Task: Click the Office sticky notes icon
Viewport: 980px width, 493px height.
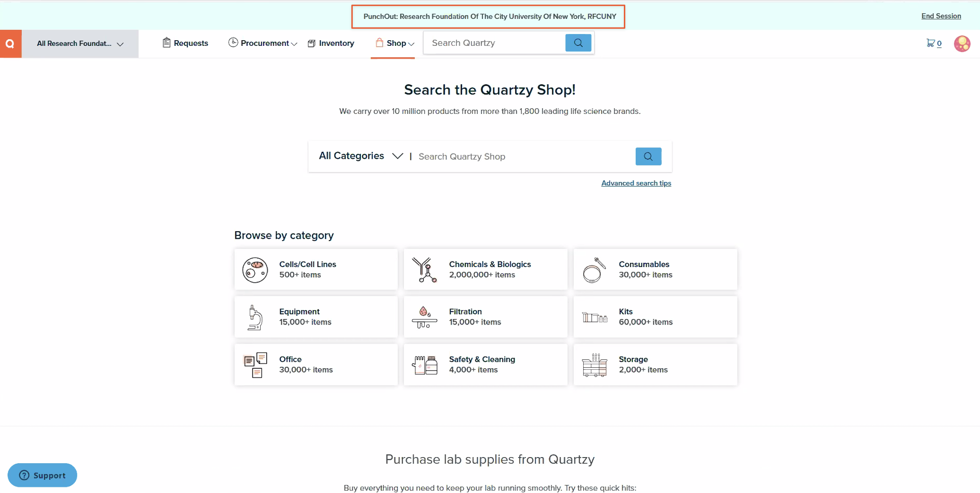Action: [255, 365]
